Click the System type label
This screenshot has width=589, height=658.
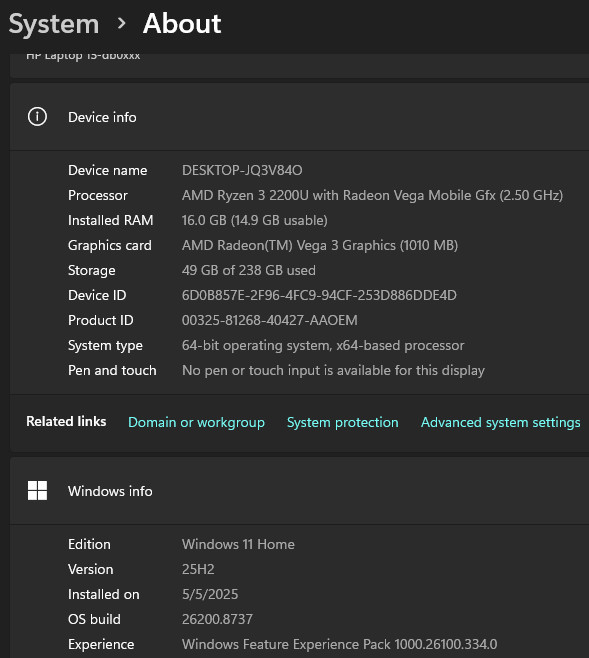coord(105,346)
